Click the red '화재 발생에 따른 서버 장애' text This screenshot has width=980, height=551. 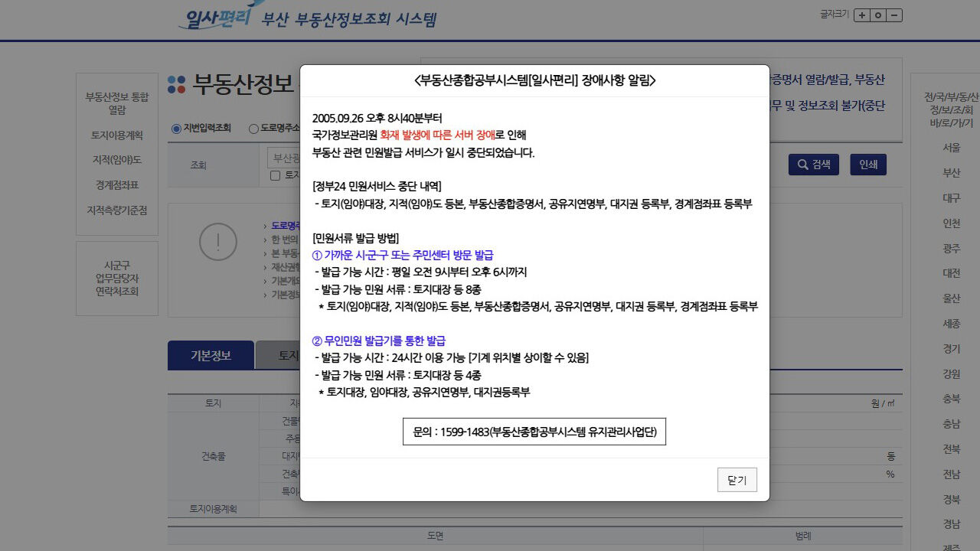pyautogui.click(x=437, y=135)
